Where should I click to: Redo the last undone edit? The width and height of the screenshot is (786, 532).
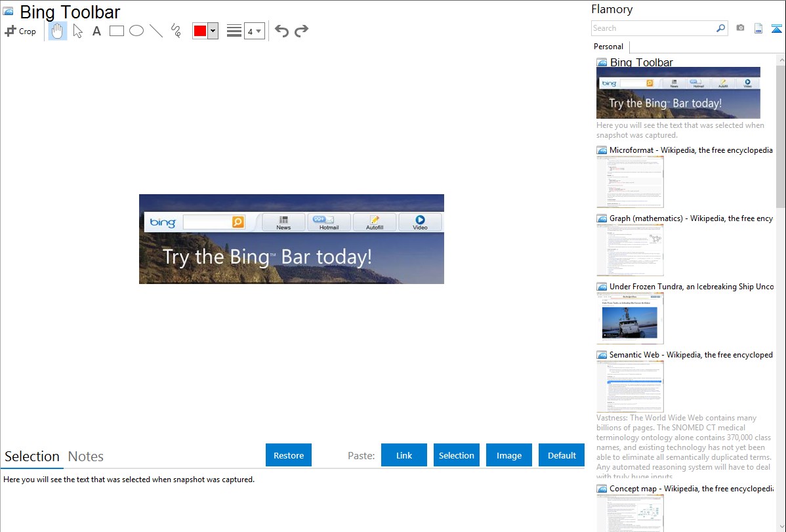pyautogui.click(x=301, y=31)
